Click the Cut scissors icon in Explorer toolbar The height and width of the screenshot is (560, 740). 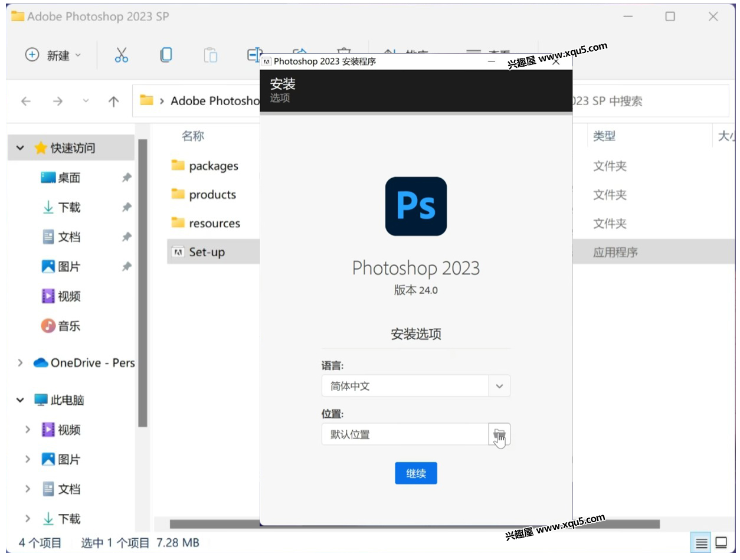tap(121, 55)
